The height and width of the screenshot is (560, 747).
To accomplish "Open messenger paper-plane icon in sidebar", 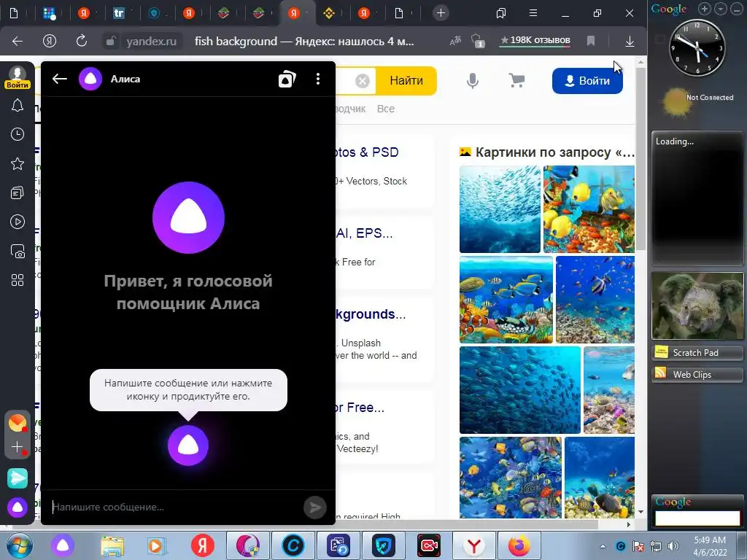I will coord(18,478).
